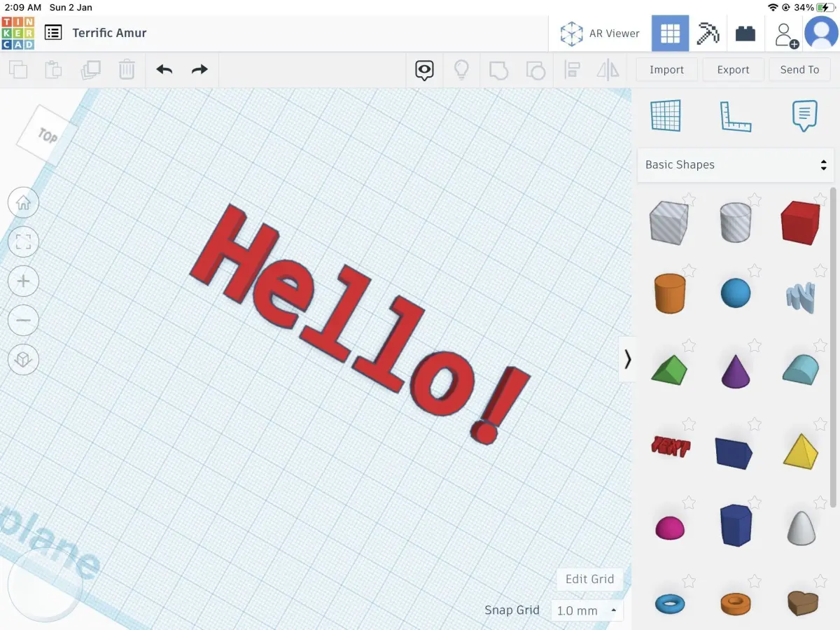This screenshot has width=840, height=630.
Task: Pick the orange Cylinder shape
Action: tap(670, 293)
